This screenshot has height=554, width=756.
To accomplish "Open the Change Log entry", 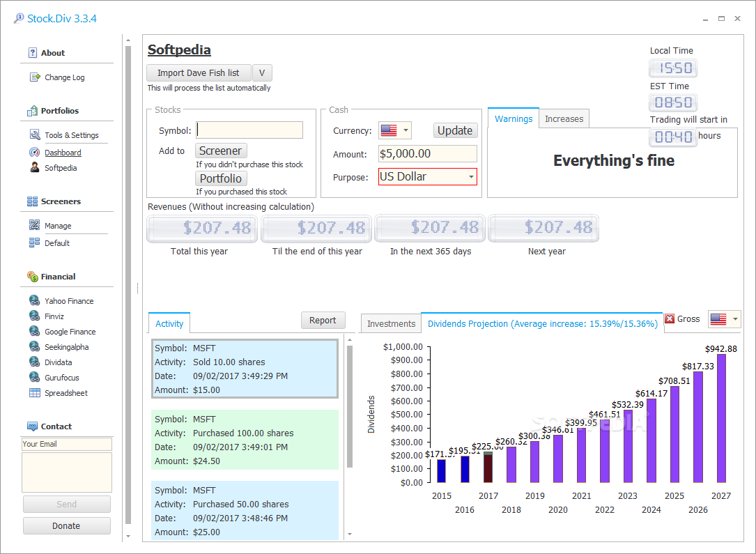I will point(65,77).
